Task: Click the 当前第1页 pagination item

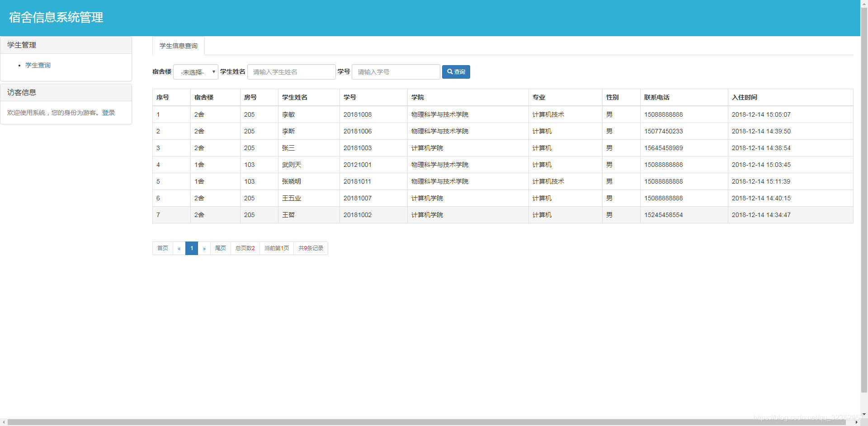Action: click(x=277, y=248)
